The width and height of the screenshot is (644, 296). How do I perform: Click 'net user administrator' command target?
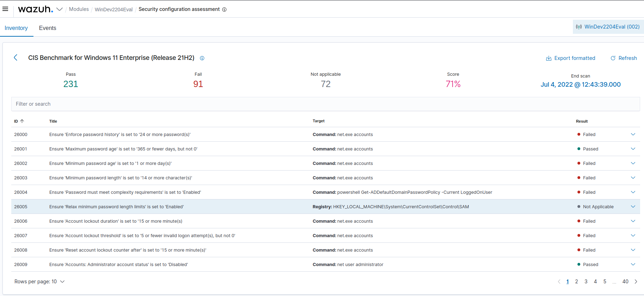(348, 265)
